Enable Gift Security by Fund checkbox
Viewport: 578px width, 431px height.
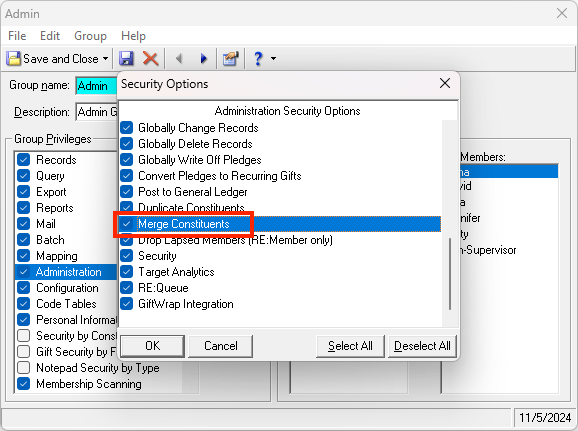[x=24, y=352]
